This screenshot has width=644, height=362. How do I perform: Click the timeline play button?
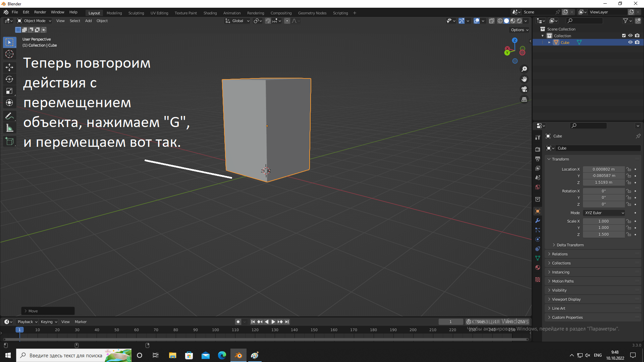tap(273, 322)
